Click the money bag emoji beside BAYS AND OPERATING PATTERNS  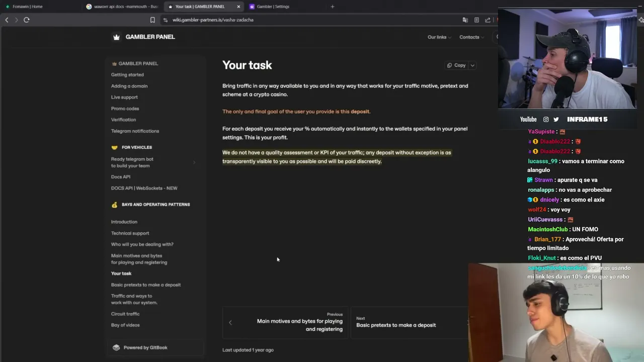114,205
